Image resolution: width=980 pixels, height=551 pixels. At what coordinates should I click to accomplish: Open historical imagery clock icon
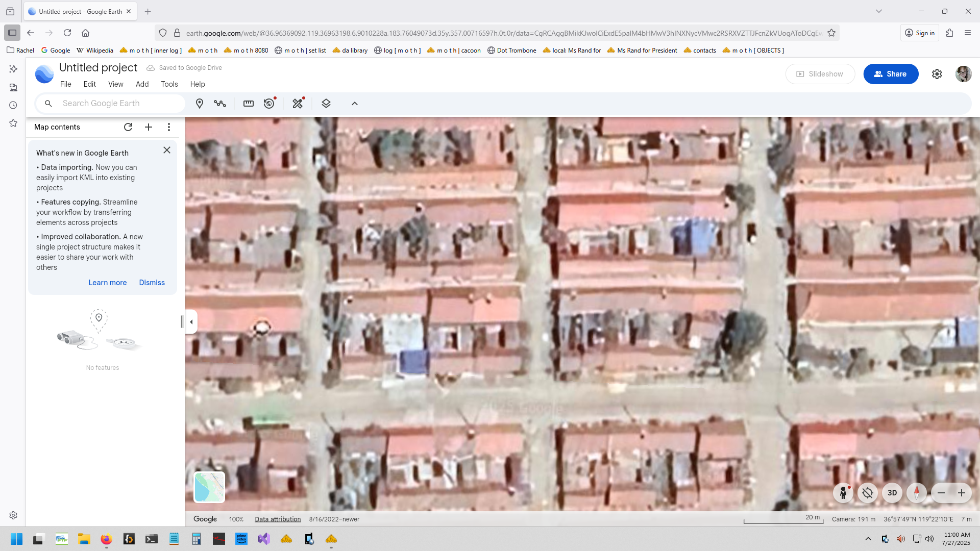point(269,104)
